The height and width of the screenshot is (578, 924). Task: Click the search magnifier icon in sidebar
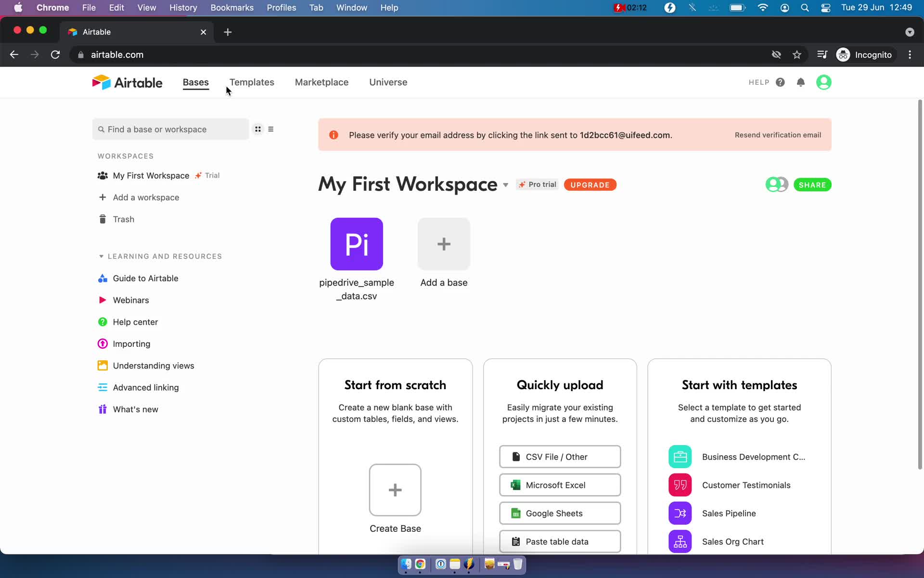[x=101, y=129]
